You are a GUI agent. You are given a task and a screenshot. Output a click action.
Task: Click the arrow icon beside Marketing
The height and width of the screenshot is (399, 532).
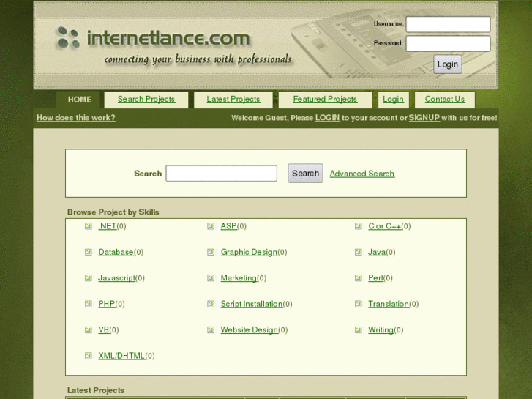click(211, 278)
